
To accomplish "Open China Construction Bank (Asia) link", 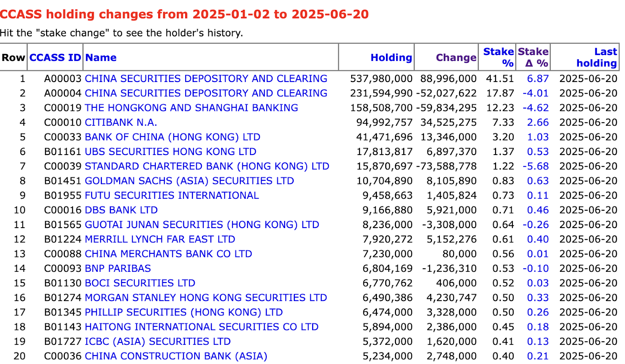I will tap(176, 356).
